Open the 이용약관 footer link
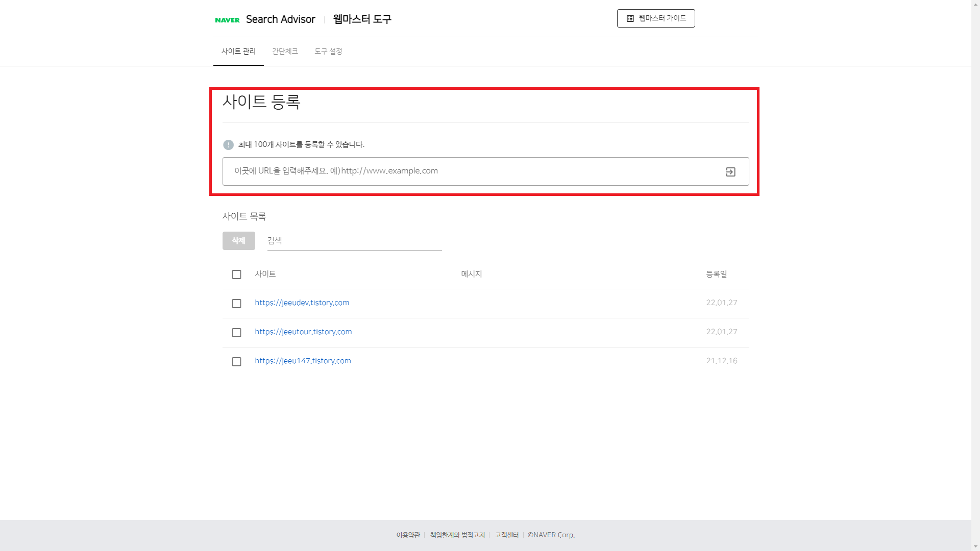 click(x=408, y=535)
